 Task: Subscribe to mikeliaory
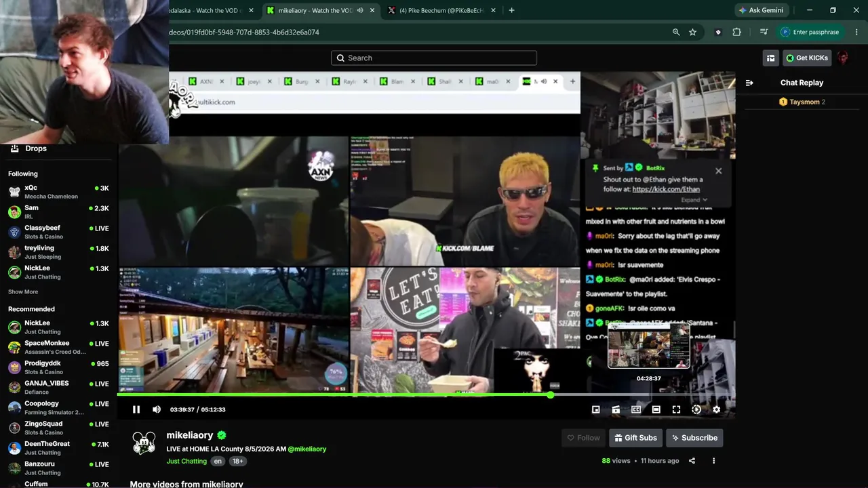[x=694, y=438]
